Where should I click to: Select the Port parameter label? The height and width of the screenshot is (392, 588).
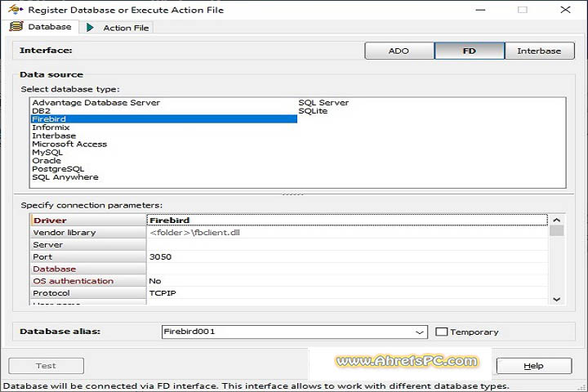click(88, 256)
